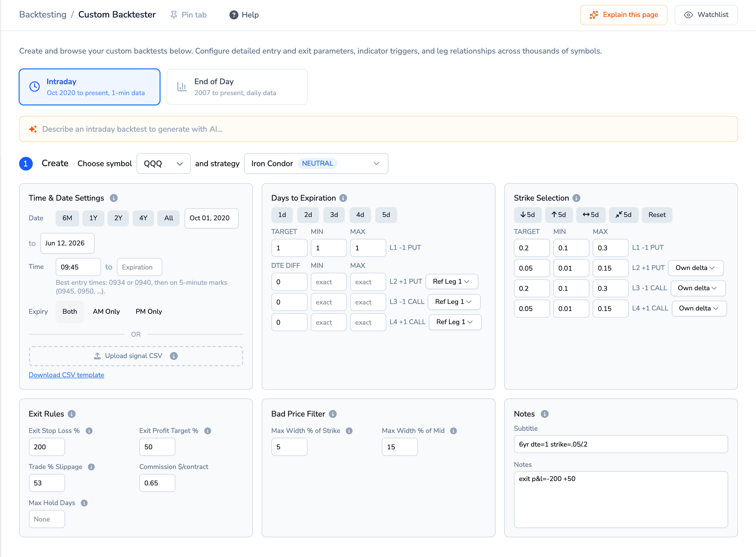Switch to the Intraday data mode

point(90,87)
